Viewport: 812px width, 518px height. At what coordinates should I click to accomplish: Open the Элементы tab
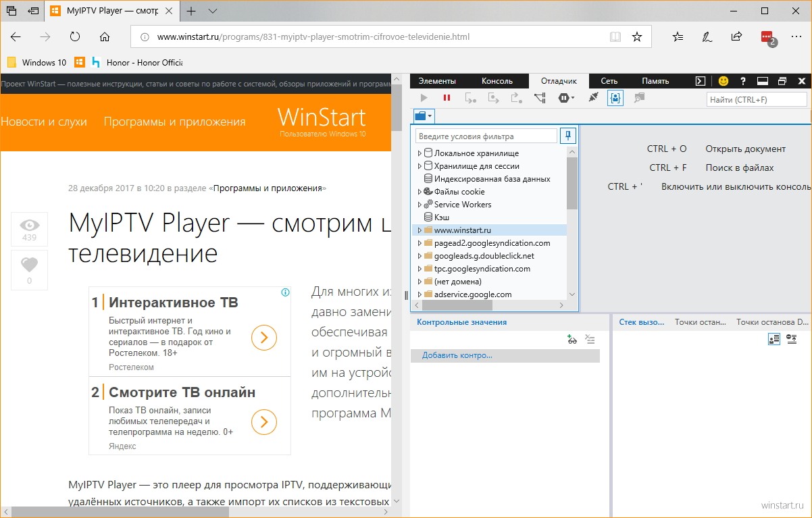[437, 81]
